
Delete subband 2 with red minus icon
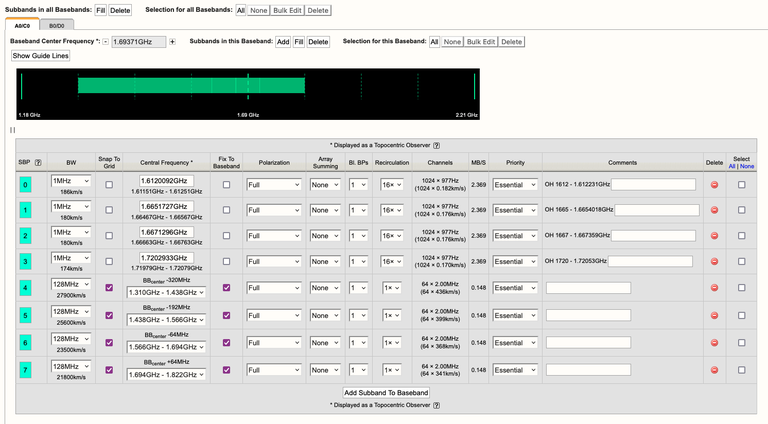pyautogui.click(x=714, y=236)
